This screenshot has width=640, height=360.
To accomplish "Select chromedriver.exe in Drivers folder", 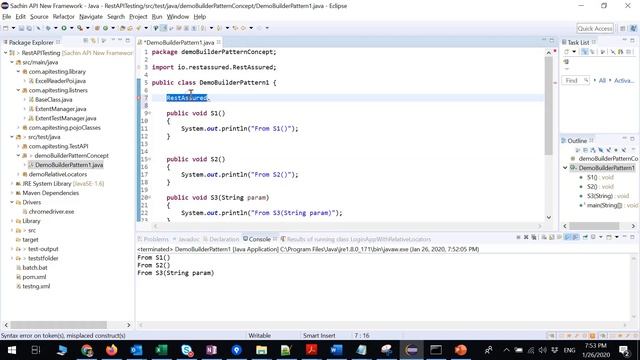I will click(49, 211).
